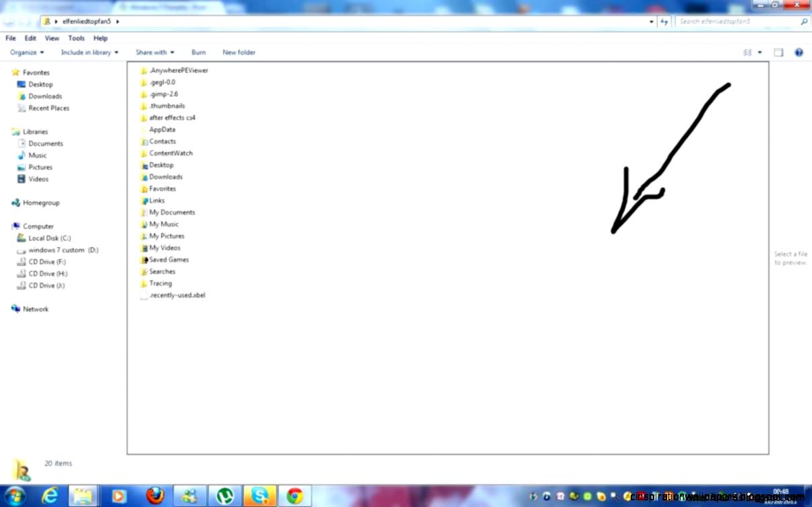Screen dimensions: 812x507
Task: Select the Downloads folder in the file list
Action: [166, 176]
